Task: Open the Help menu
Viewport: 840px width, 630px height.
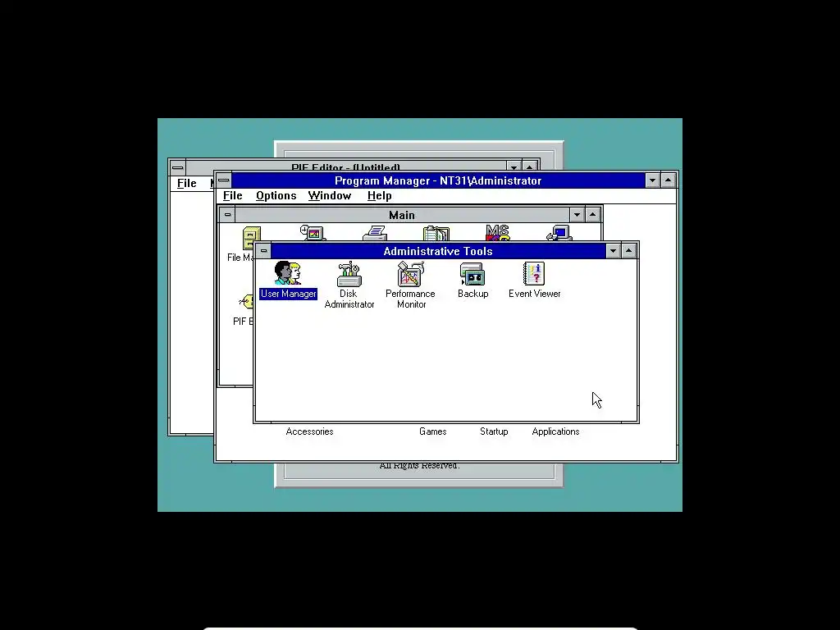Action: pyautogui.click(x=379, y=196)
